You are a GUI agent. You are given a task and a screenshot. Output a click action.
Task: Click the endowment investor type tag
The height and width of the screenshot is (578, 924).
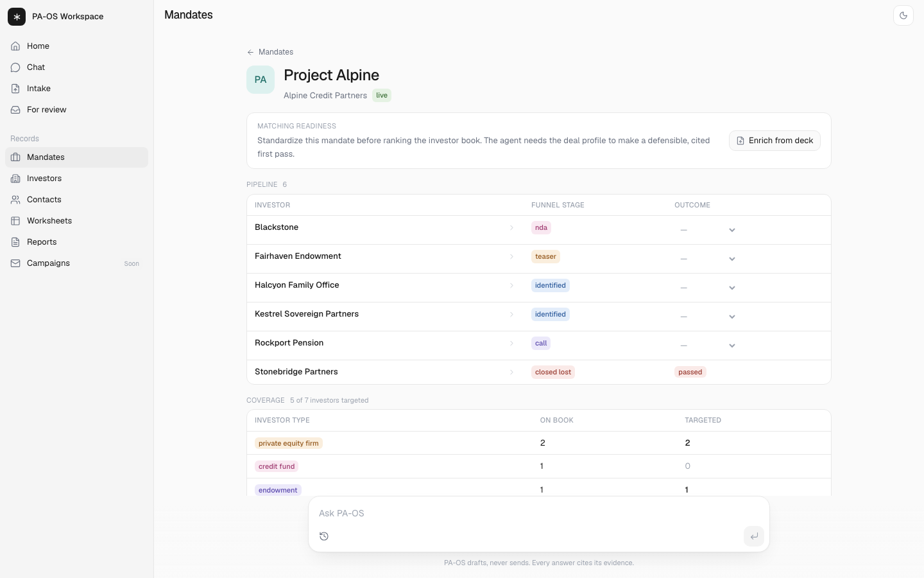click(278, 490)
